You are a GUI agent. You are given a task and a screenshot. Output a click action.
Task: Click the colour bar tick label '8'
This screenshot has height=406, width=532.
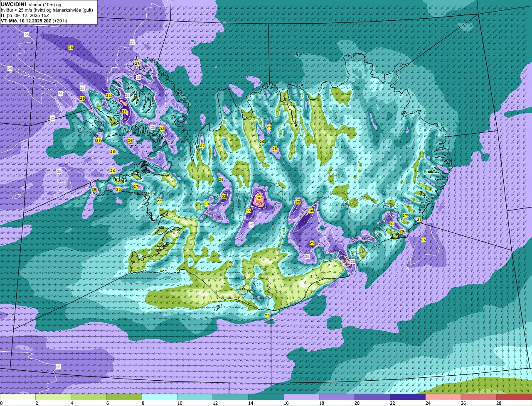tap(143, 403)
